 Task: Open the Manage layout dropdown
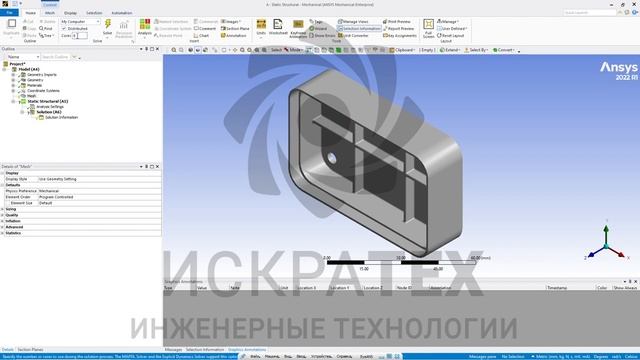(x=447, y=22)
